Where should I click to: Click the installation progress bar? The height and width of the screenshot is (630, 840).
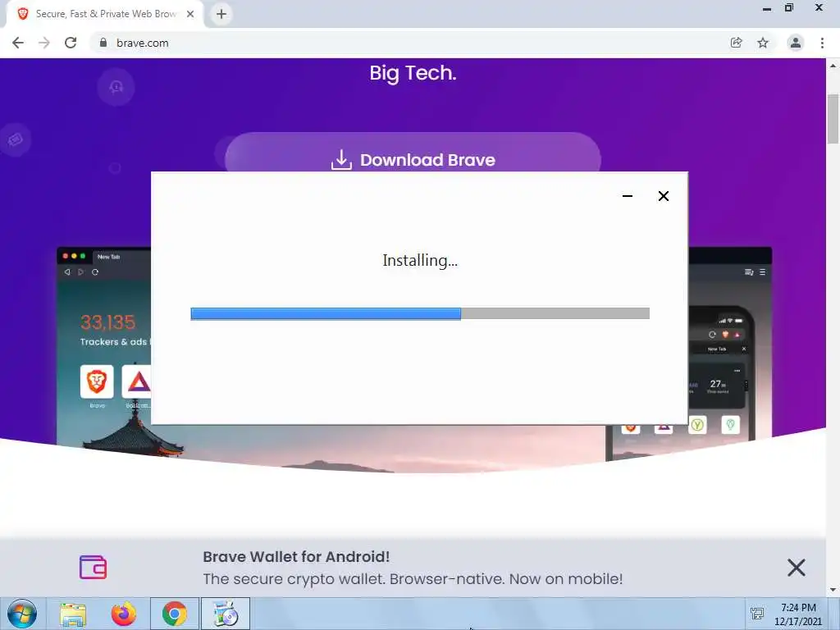420,313
